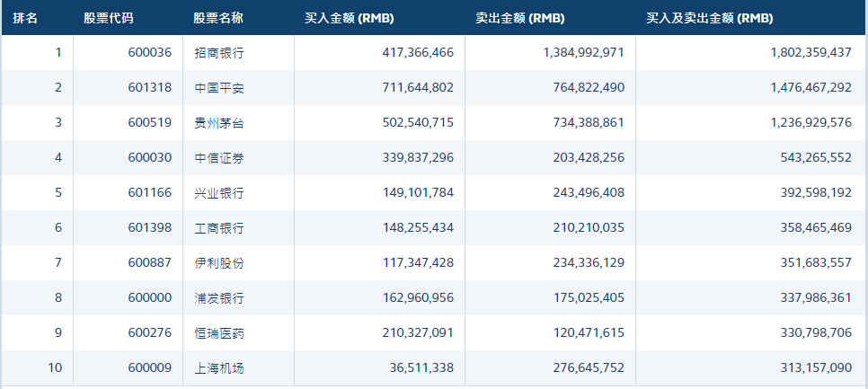Click sell amount 276,645,752
Viewport: 868px width, 389px height.
589,367
